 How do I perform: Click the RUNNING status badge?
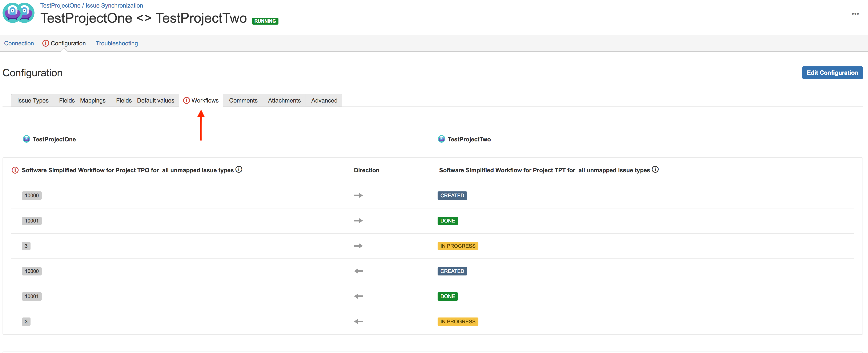click(265, 21)
